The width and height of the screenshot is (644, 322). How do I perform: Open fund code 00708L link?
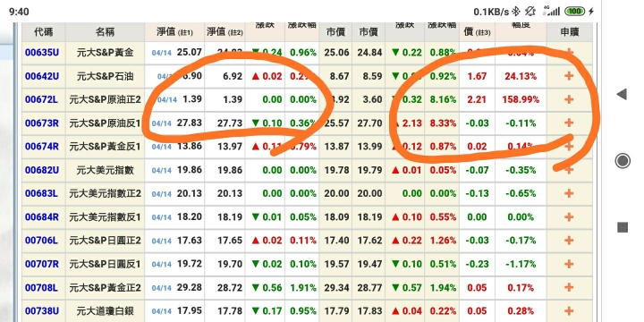41,287
